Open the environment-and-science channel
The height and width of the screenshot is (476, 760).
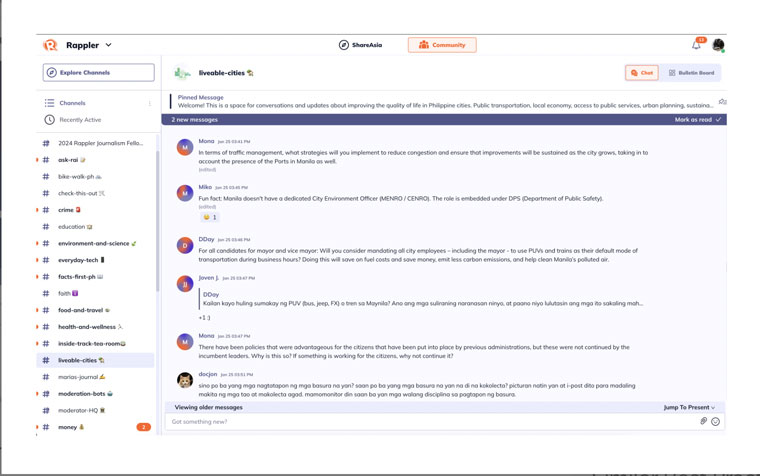pyautogui.click(x=95, y=243)
